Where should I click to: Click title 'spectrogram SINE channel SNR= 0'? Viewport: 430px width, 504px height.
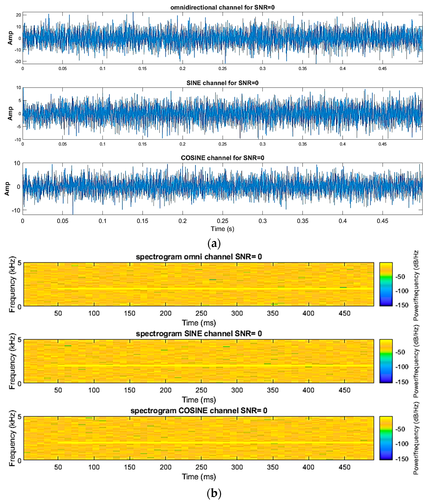[199, 334]
